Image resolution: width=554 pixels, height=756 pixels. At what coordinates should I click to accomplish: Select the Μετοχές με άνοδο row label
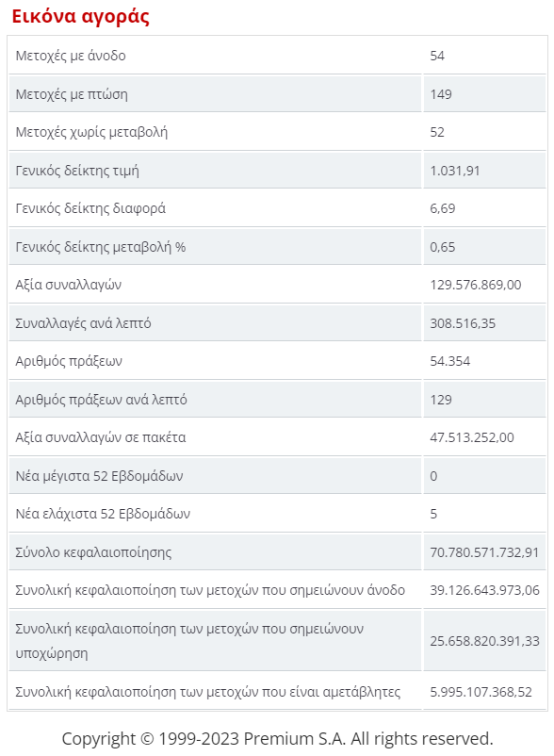71,56
